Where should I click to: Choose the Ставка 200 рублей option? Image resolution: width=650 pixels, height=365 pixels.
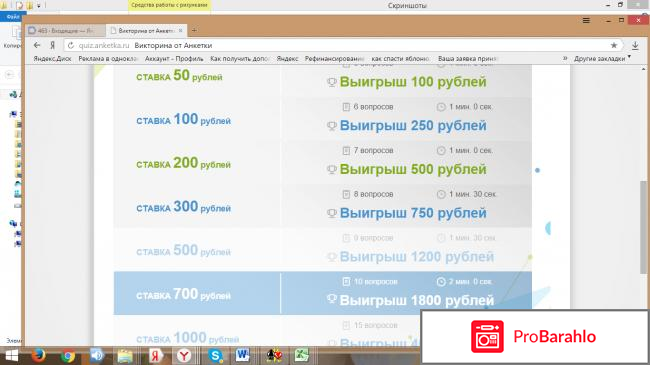tap(183, 163)
